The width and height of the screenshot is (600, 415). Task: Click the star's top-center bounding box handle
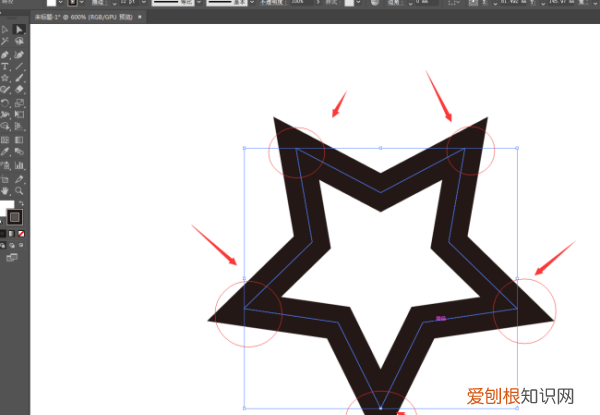pos(380,148)
